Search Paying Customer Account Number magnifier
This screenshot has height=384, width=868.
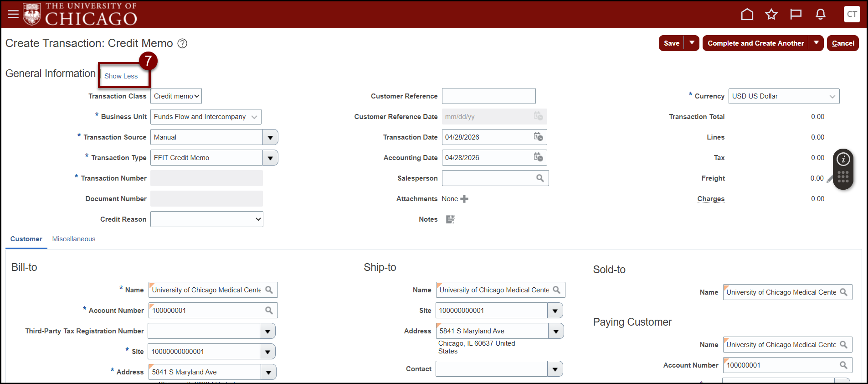pos(844,365)
